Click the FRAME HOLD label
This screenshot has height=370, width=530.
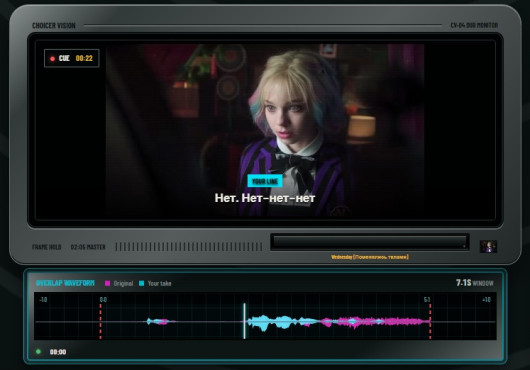(x=47, y=247)
